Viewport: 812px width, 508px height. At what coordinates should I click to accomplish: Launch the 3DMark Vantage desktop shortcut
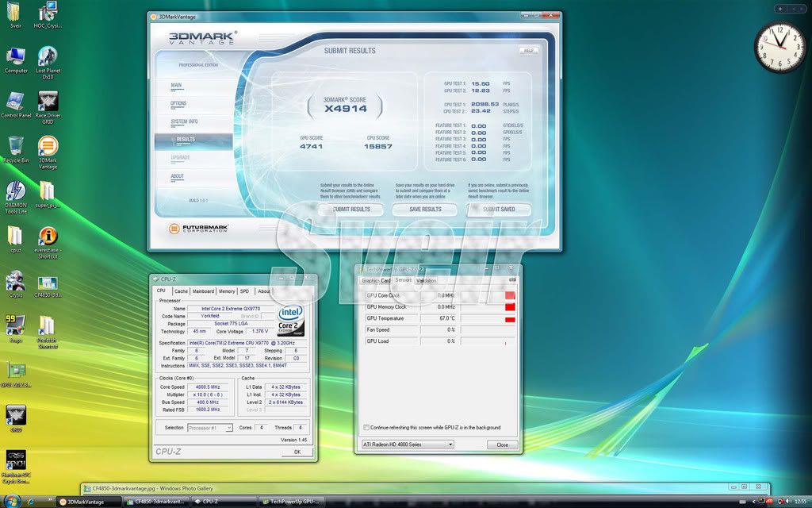[x=48, y=147]
